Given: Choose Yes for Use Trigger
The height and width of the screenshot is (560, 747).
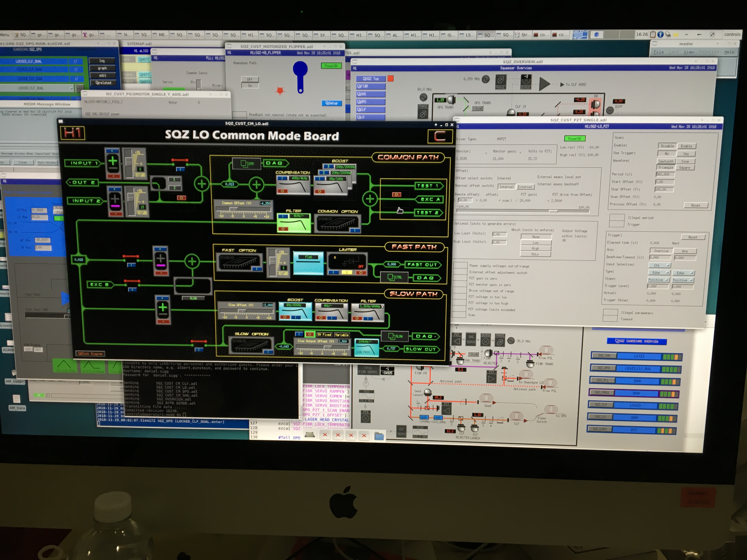Looking at the screenshot, I should [x=686, y=154].
